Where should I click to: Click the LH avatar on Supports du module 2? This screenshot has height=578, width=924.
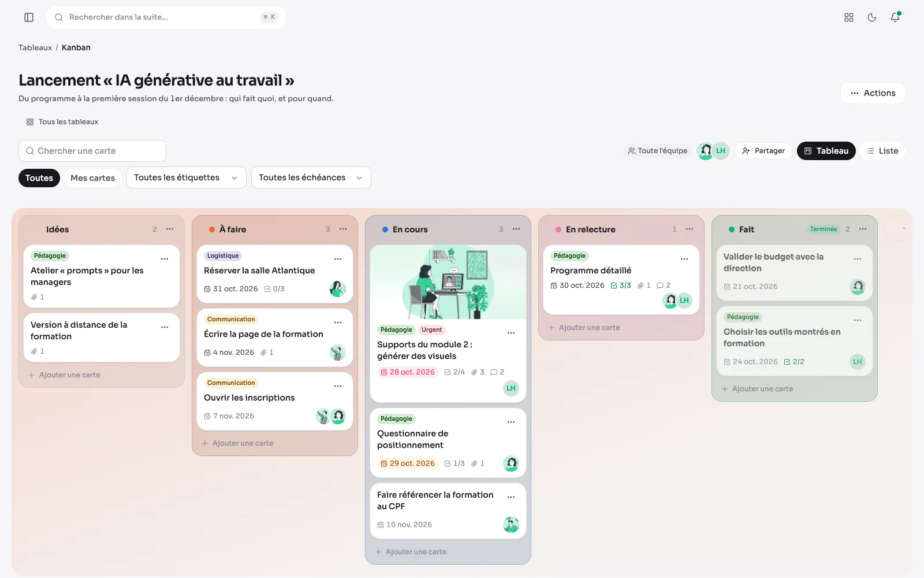coord(511,388)
